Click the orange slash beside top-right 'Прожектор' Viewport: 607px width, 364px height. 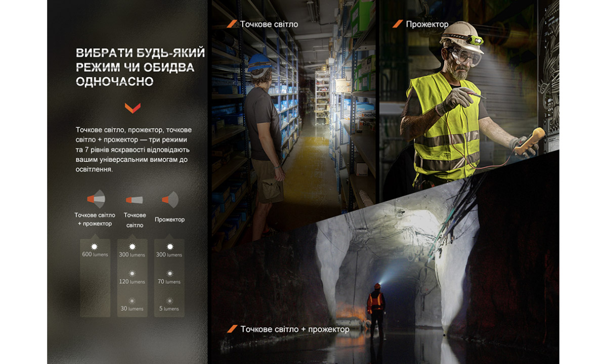click(398, 24)
